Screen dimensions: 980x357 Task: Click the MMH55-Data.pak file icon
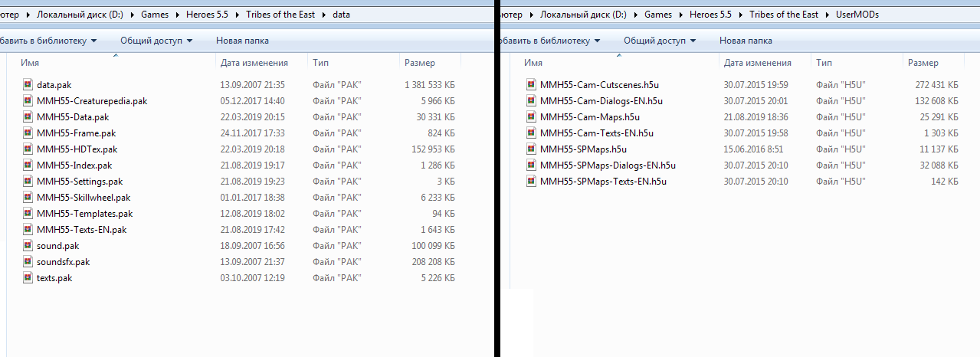click(28, 117)
